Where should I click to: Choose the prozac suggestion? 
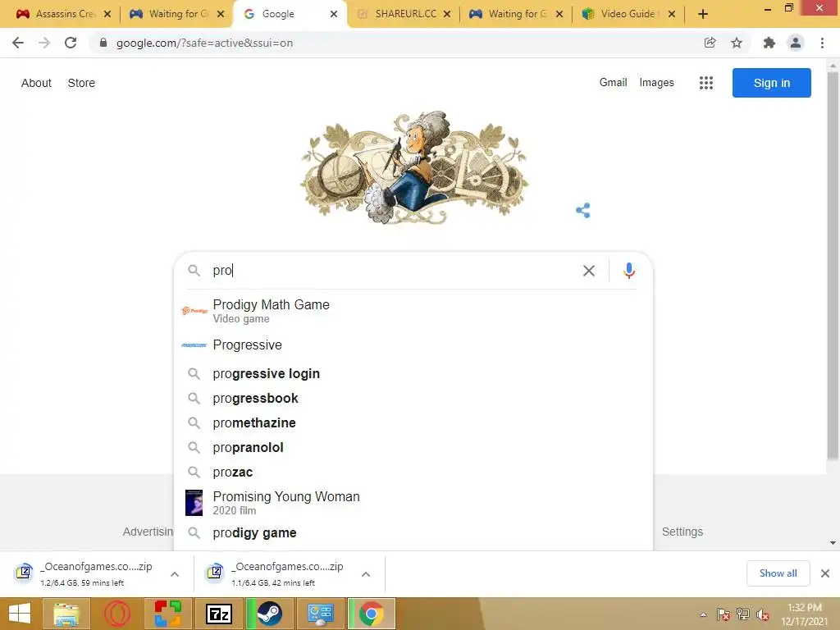[413, 472]
